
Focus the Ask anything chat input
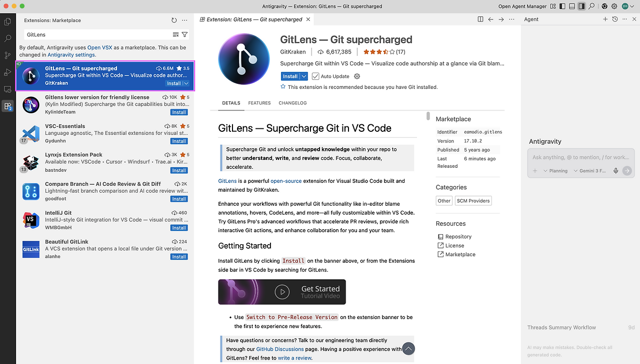[x=581, y=157]
